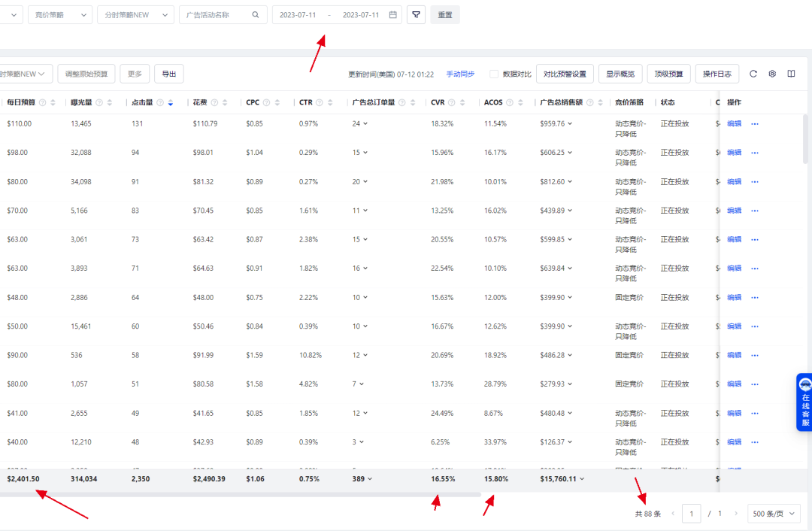Open more actions for $110.00 budget row
The width and height of the screenshot is (812, 531).
click(x=755, y=124)
